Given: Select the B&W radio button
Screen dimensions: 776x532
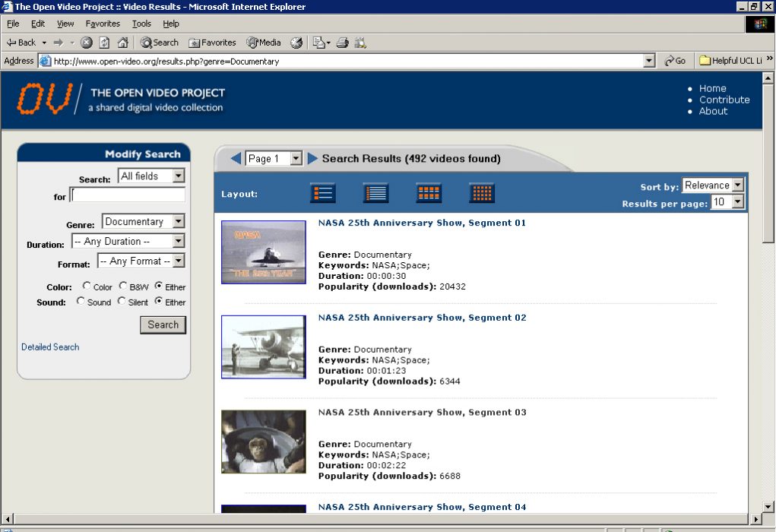Looking at the screenshot, I should [123, 286].
